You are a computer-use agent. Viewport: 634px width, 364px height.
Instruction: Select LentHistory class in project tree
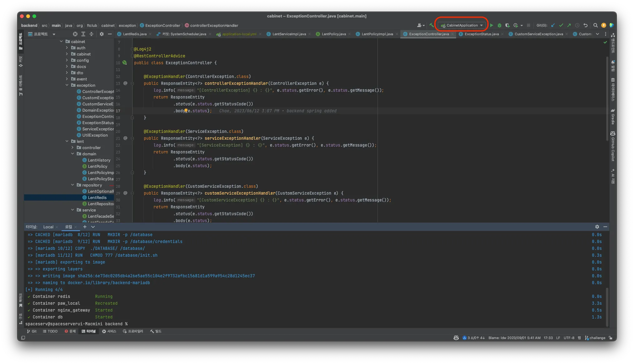[99, 160]
